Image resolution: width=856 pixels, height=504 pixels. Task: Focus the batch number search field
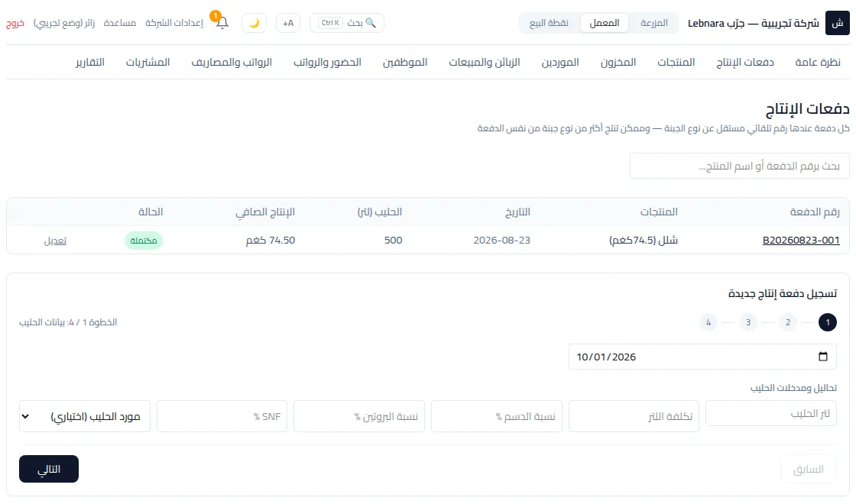coord(739,166)
